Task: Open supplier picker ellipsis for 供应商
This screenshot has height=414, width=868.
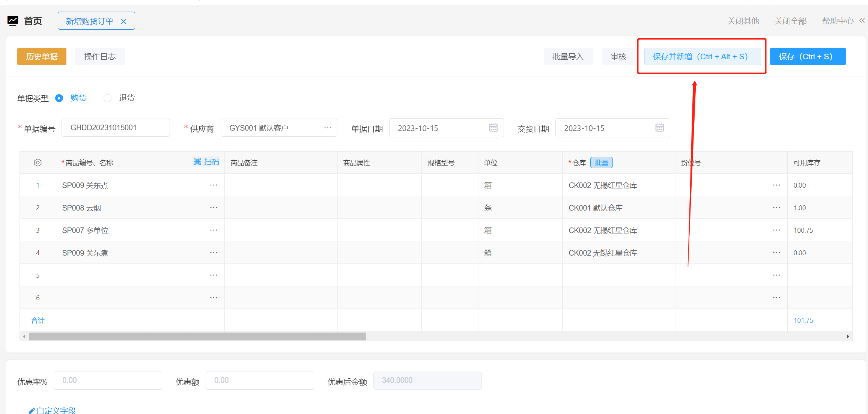Action: (x=328, y=128)
